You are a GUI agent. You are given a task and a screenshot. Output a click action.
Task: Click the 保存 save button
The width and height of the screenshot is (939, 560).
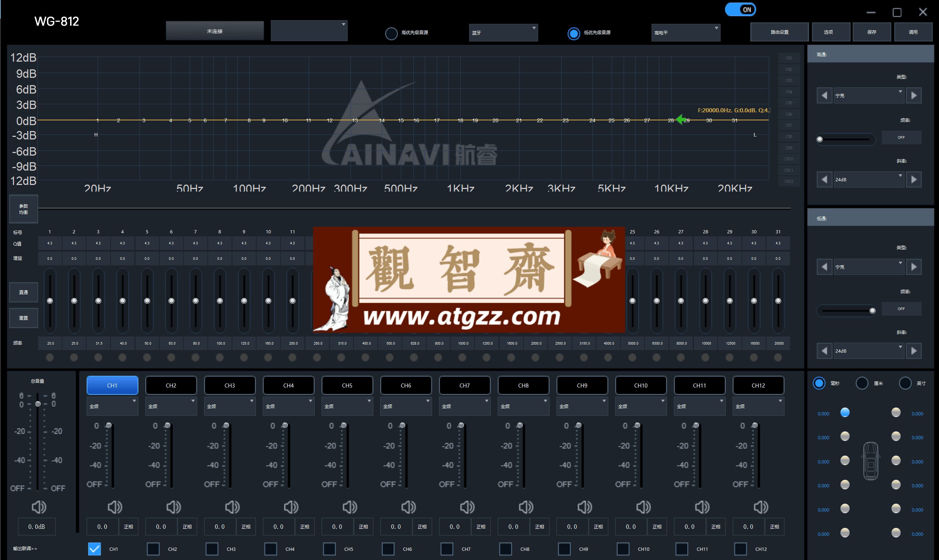tap(871, 32)
